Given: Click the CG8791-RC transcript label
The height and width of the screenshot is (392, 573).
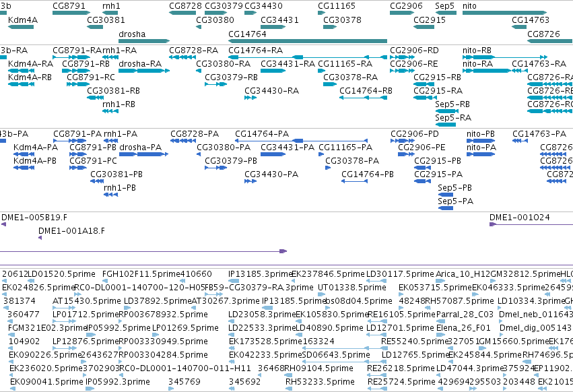Looking at the screenshot, I should click(91, 77).
